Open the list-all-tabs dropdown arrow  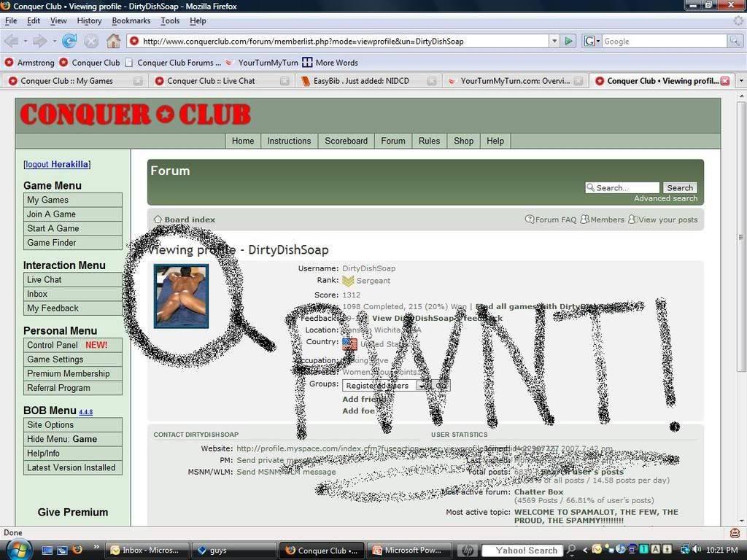coord(741,81)
